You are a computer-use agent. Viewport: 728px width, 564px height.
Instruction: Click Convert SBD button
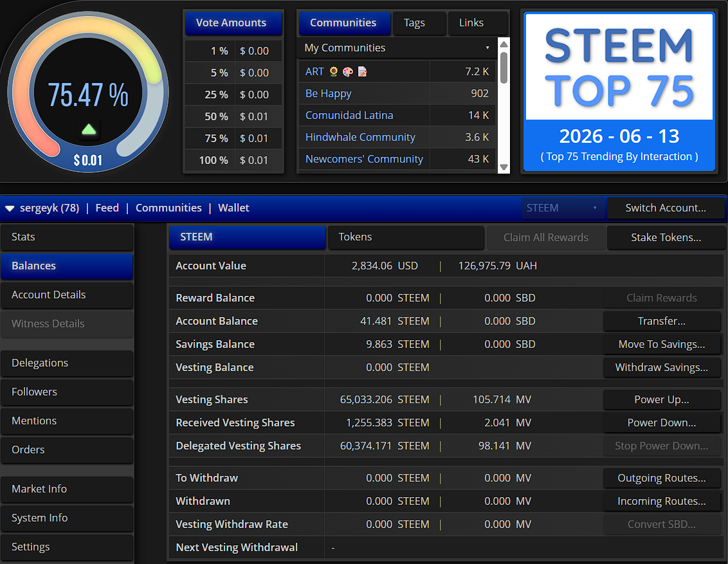662,525
